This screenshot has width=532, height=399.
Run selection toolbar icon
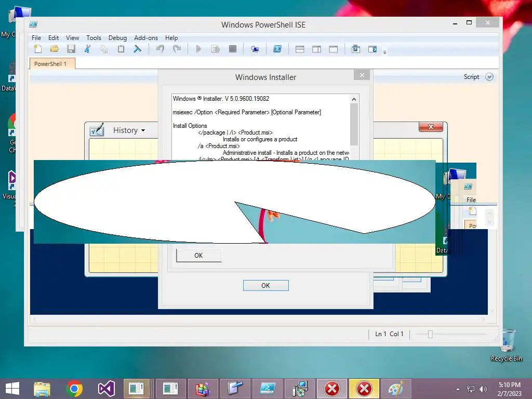[216, 49]
